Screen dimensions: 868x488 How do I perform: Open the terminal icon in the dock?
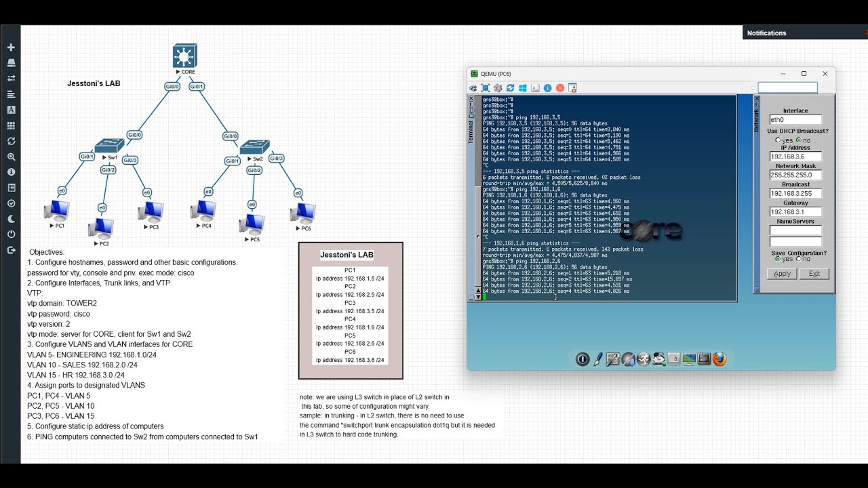point(704,359)
